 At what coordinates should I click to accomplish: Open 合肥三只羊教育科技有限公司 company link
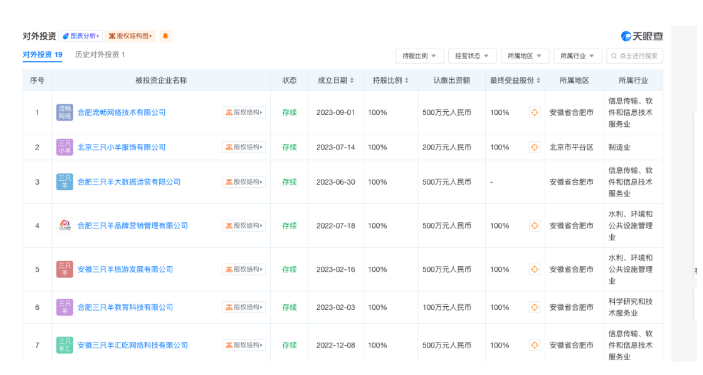pos(125,307)
